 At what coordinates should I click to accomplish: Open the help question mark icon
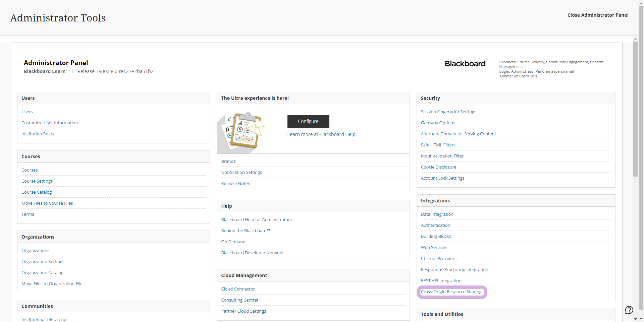pos(629,310)
